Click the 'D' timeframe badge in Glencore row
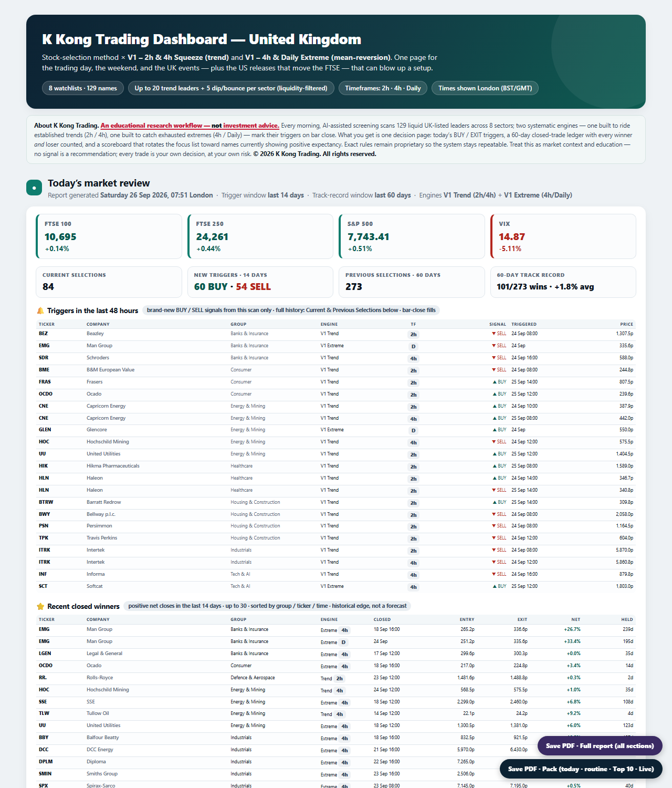Viewport: 672px width, 788px height. (x=413, y=430)
